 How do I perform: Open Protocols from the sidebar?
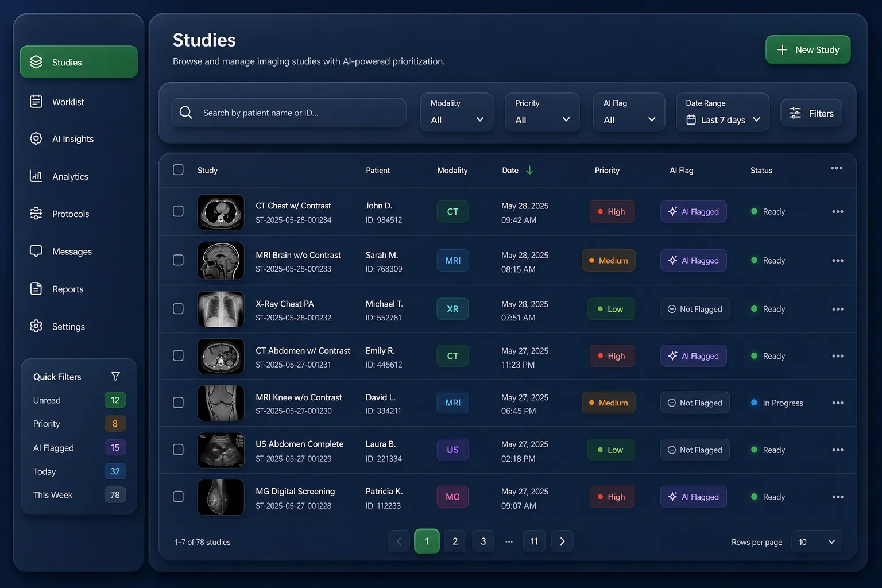point(79,214)
